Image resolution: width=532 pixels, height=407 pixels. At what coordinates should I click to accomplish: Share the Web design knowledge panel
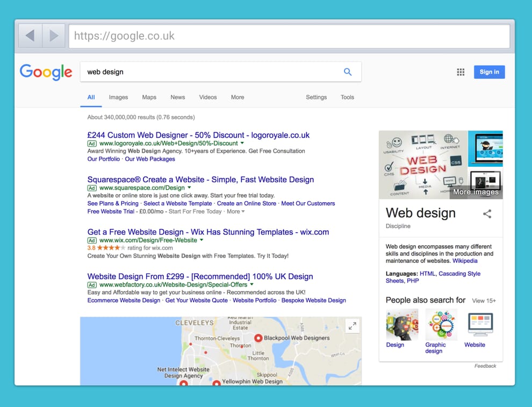(x=487, y=213)
